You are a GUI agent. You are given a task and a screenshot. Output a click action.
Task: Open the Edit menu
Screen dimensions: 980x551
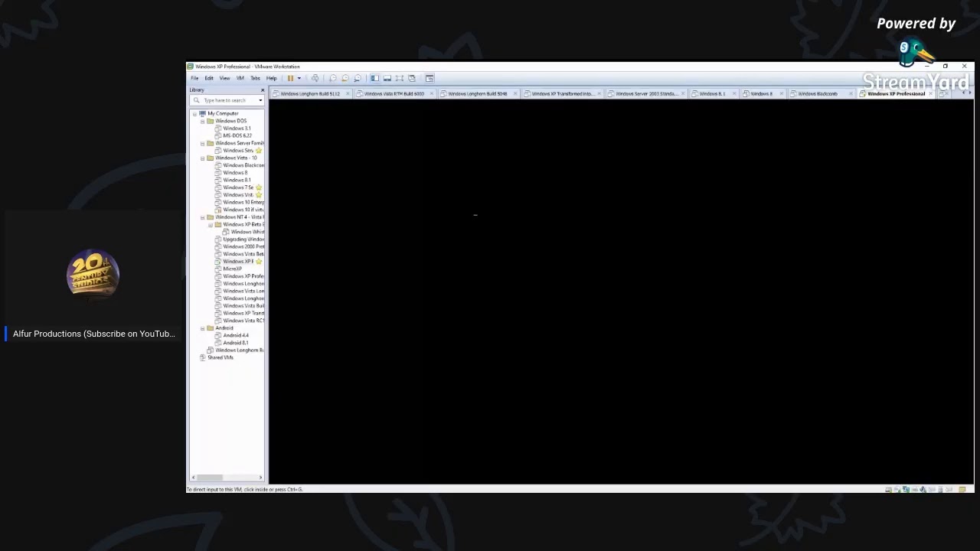pyautogui.click(x=209, y=78)
